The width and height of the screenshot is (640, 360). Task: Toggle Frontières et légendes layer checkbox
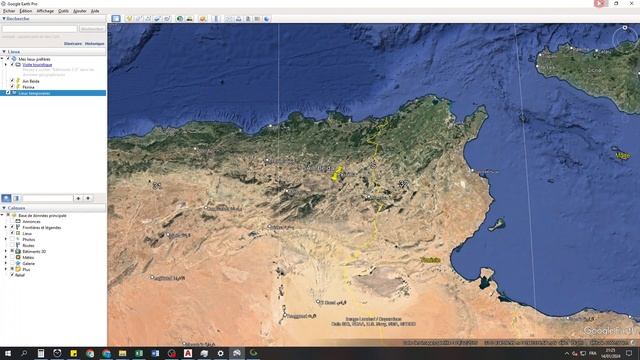[x=12, y=227]
